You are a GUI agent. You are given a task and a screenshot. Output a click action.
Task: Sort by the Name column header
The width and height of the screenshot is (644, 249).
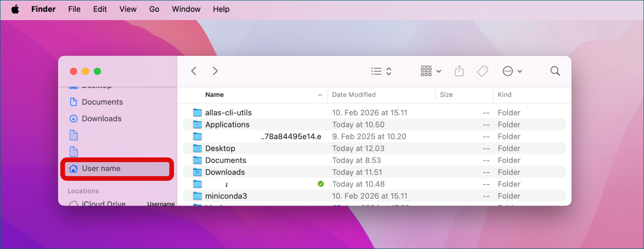215,95
